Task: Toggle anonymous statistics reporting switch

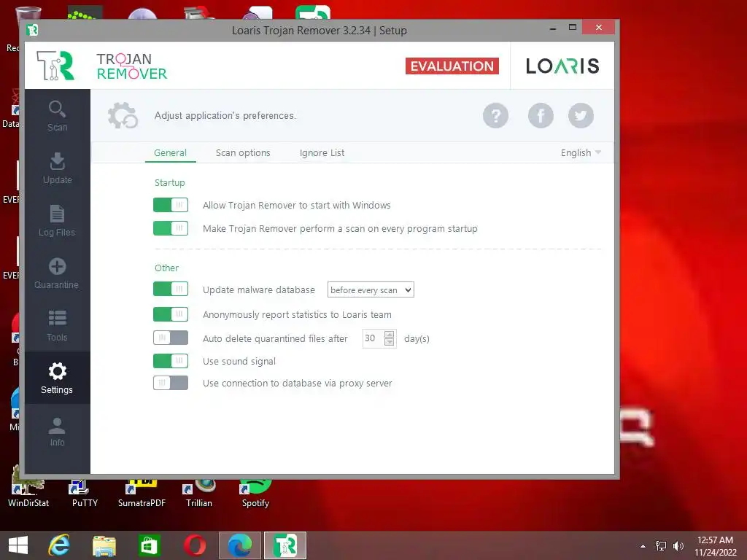Action: [171, 314]
